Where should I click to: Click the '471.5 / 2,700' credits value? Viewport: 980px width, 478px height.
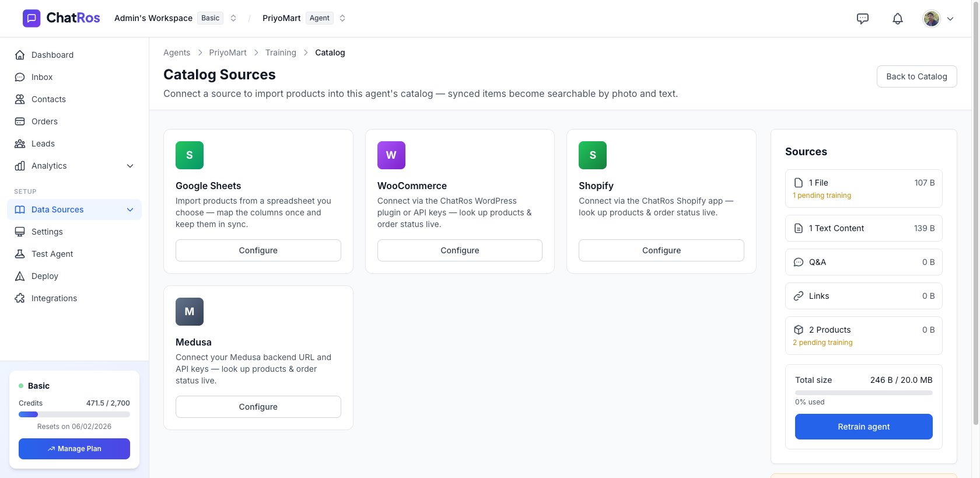pos(108,403)
